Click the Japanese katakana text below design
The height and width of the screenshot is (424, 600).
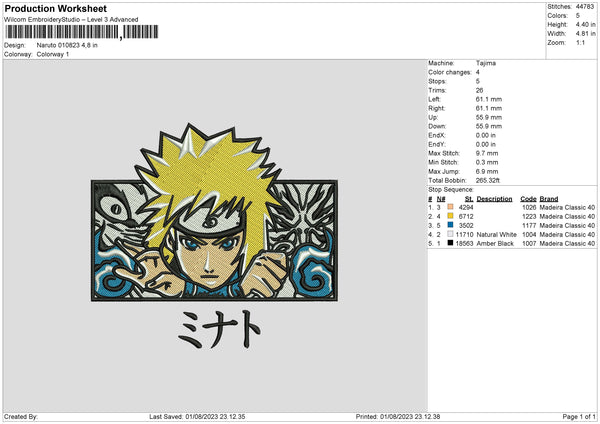click(219, 329)
